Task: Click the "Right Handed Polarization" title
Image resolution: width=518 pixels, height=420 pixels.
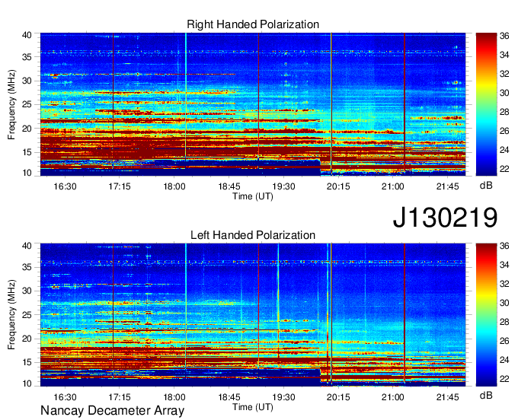Action: [x=253, y=24]
